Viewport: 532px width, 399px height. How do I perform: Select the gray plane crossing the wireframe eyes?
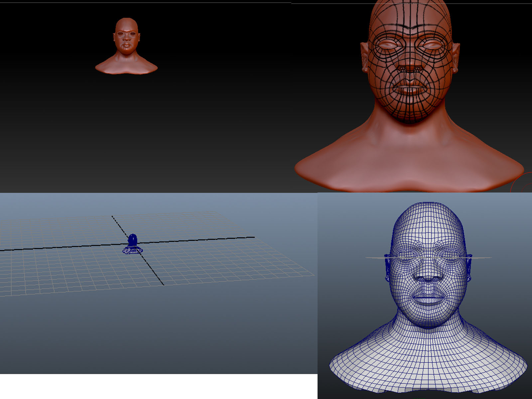428,257
